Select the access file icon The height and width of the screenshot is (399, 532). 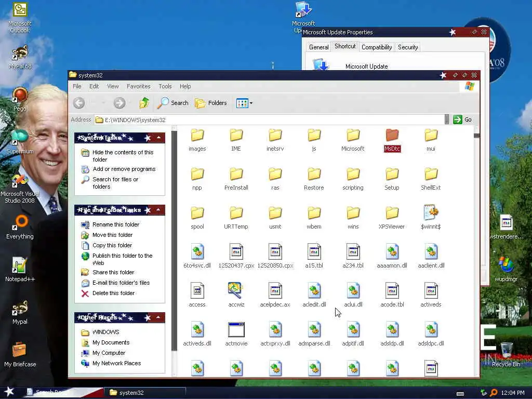pyautogui.click(x=197, y=295)
